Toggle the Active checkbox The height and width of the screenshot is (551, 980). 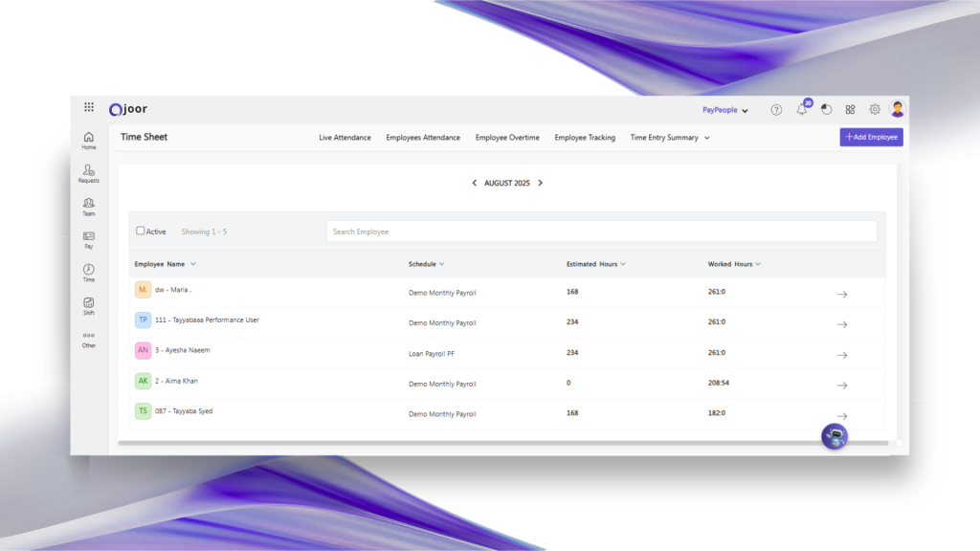click(x=141, y=231)
